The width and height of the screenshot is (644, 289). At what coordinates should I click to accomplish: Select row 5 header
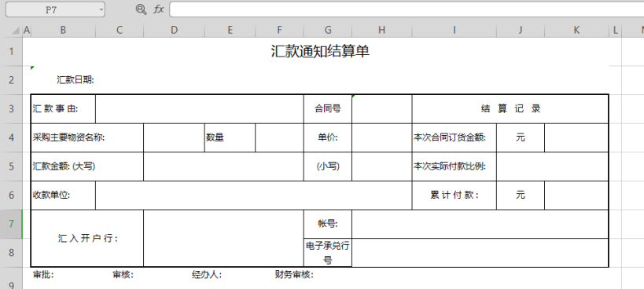pyautogui.click(x=11, y=166)
